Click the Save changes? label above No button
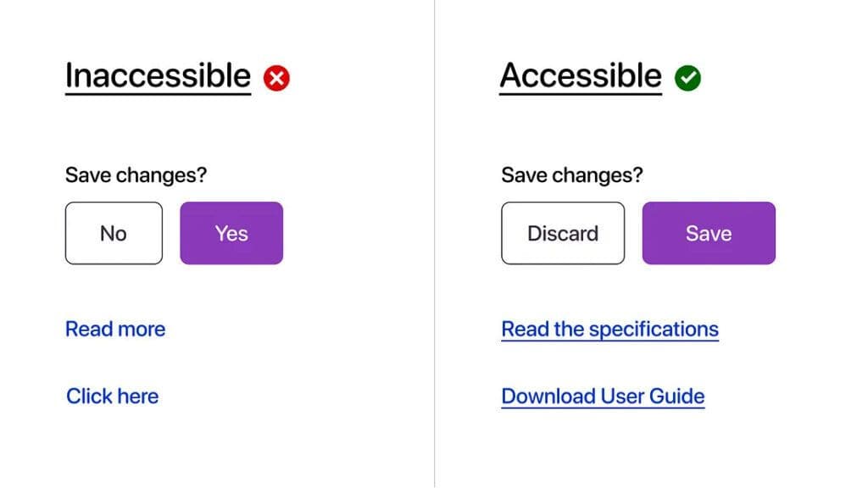Image resolution: width=868 pixels, height=488 pixels. click(136, 175)
